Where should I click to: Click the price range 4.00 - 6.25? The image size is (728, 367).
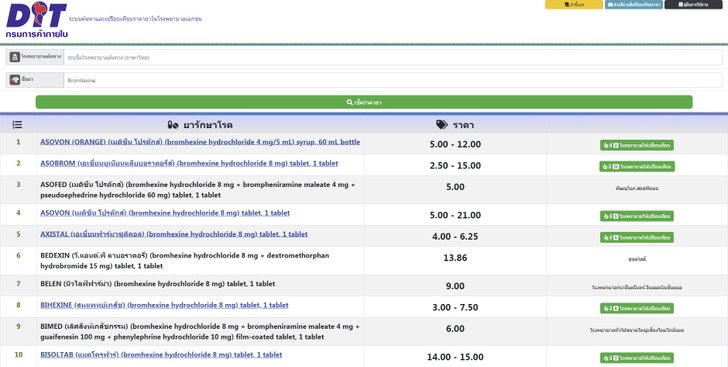click(455, 237)
